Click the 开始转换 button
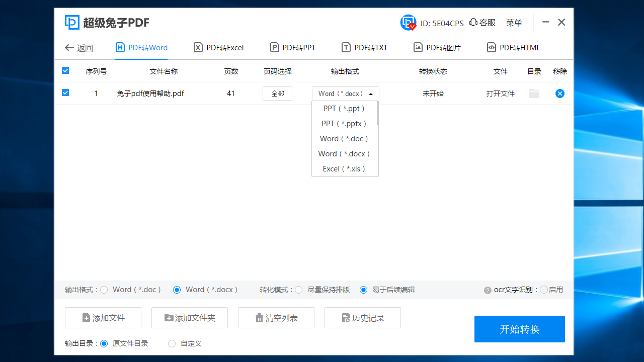Viewport: 644px width, 362px height. pos(519,329)
